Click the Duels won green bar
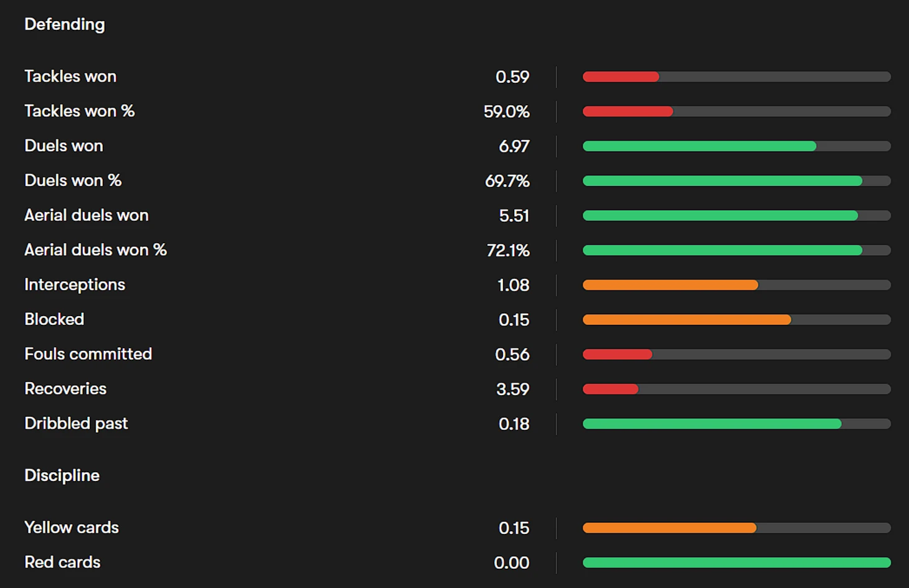The image size is (909, 588). 699,146
